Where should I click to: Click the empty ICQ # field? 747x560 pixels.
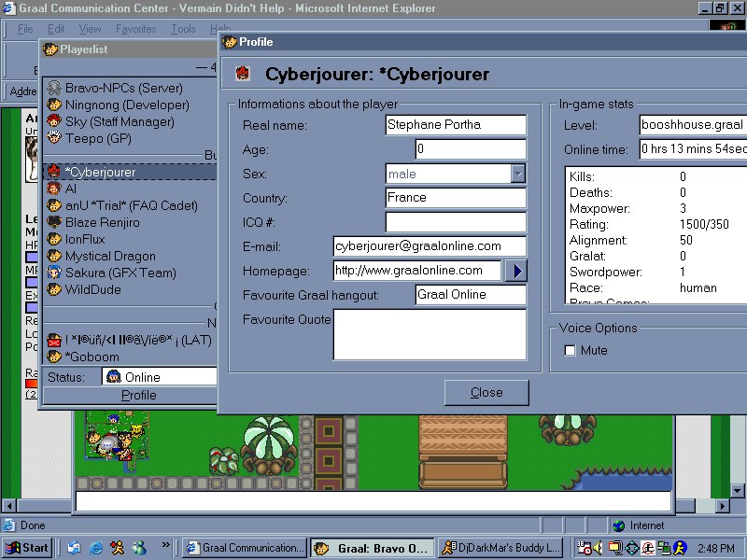456,222
